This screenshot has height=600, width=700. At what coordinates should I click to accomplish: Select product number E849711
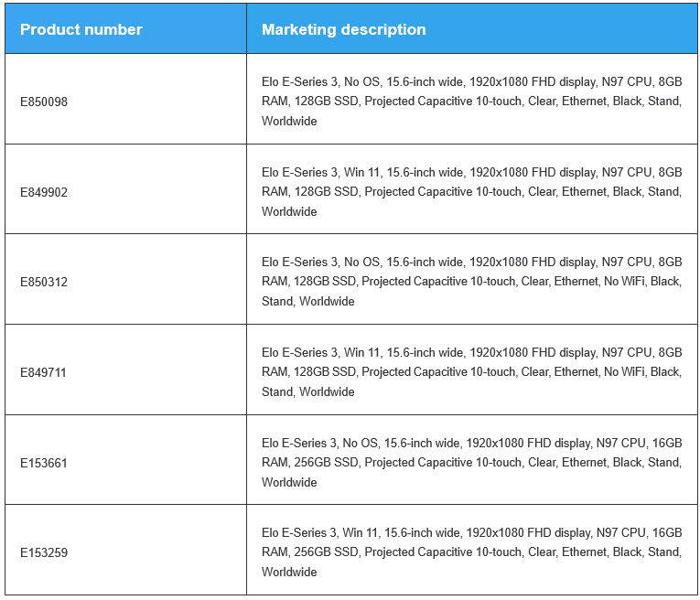[x=43, y=372]
